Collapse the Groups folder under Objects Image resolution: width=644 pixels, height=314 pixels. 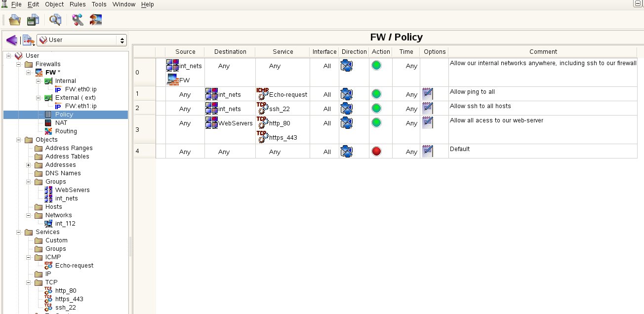coord(28,182)
